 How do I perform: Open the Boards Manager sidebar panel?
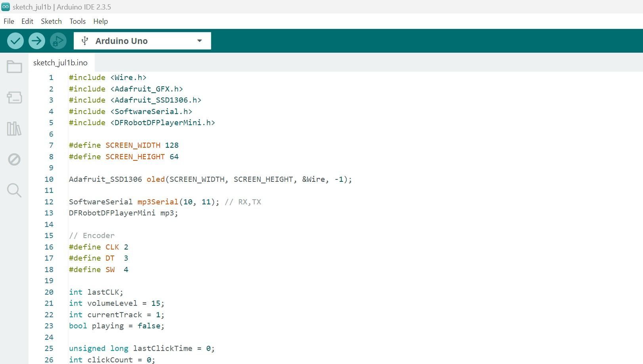pos(14,97)
